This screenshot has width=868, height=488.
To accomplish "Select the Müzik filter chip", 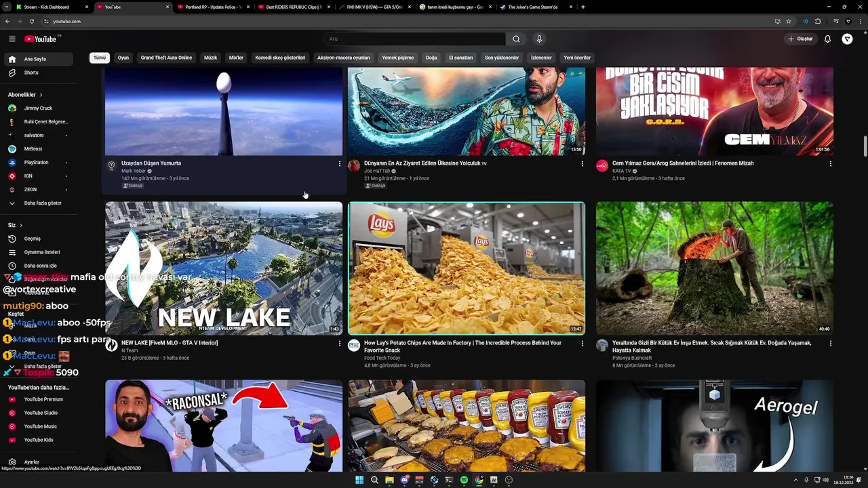I will click(x=211, y=58).
